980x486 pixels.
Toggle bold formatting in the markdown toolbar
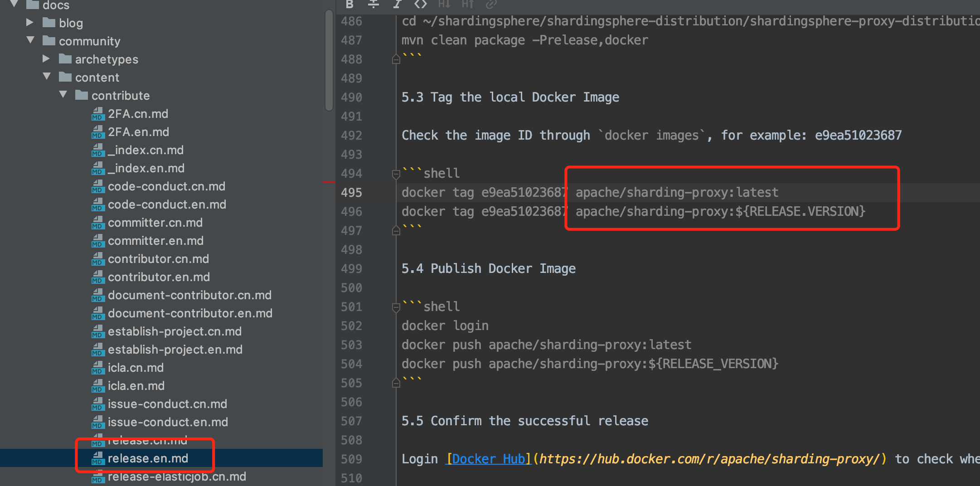[349, 5]
